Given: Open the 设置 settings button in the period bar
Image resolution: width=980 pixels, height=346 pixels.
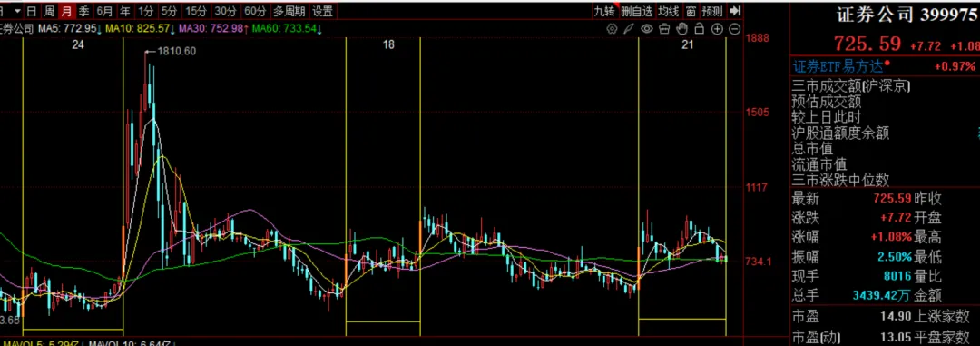Looking at the screenshot, I should click(x=322, y=11).
